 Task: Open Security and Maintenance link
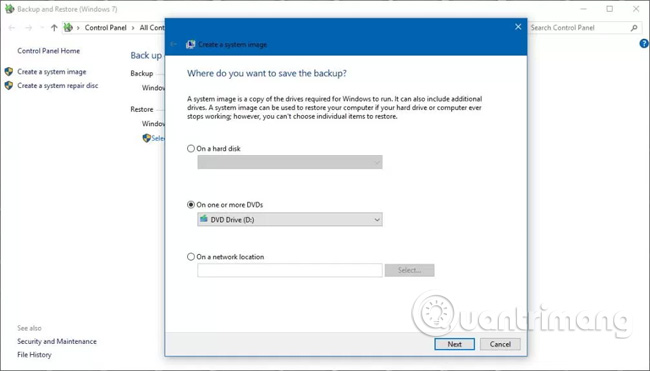[57, 342]
